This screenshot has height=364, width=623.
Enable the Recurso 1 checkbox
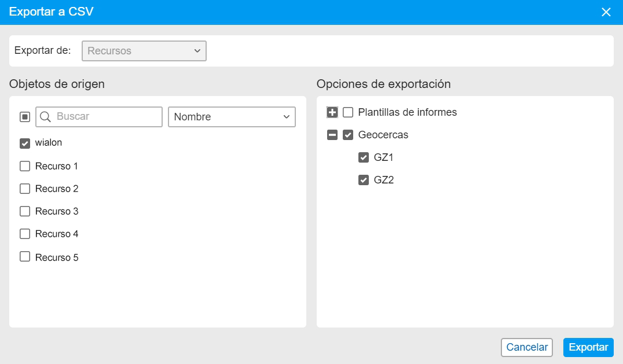[25, 166]
